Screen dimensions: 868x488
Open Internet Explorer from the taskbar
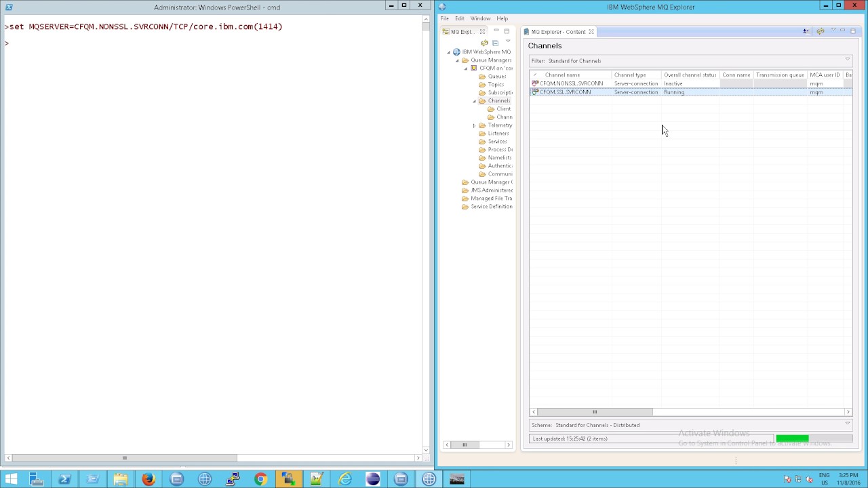tap(344, 479)
